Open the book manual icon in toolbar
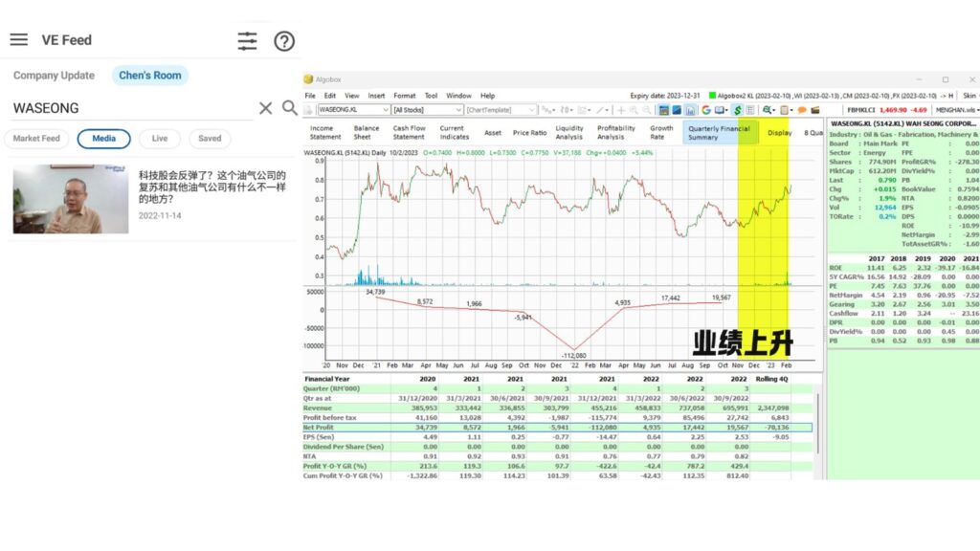The height and width of the screenshot is (551, 980). click(x=721, y=110)
